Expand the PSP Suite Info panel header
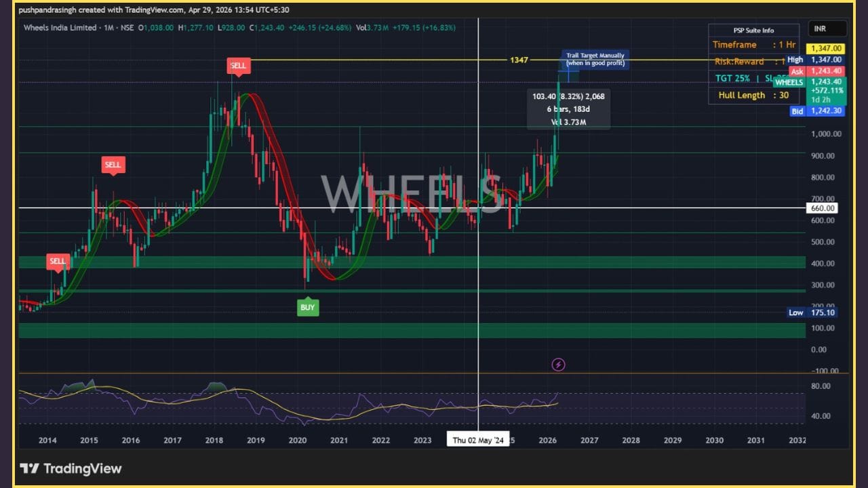 pos(755,30)
